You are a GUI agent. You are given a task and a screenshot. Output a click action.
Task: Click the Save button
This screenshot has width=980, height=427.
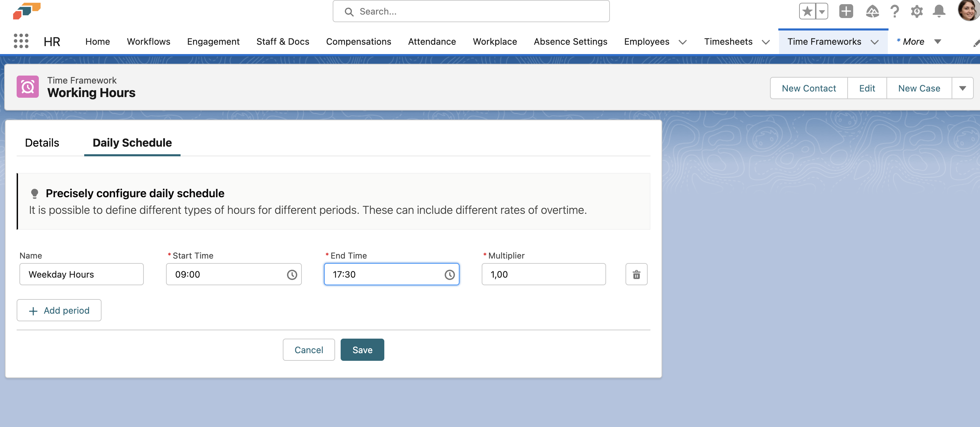point(362,350)
